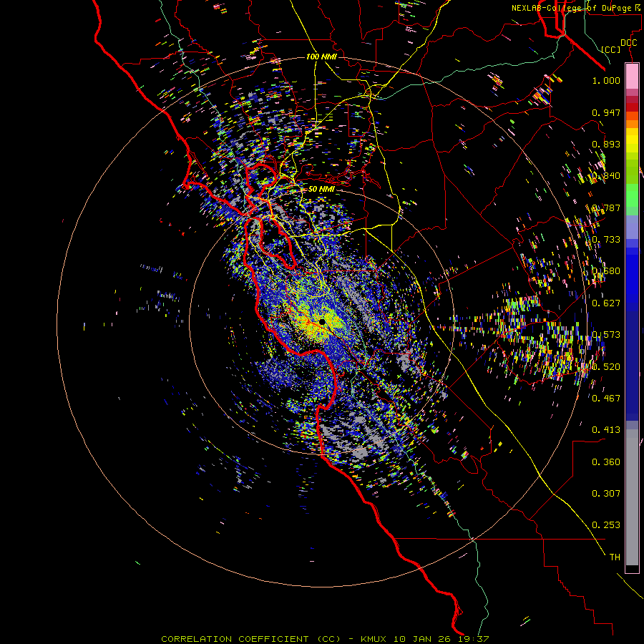
Task: Select the 0.520 value on the color scale
Action: [606, 367]
